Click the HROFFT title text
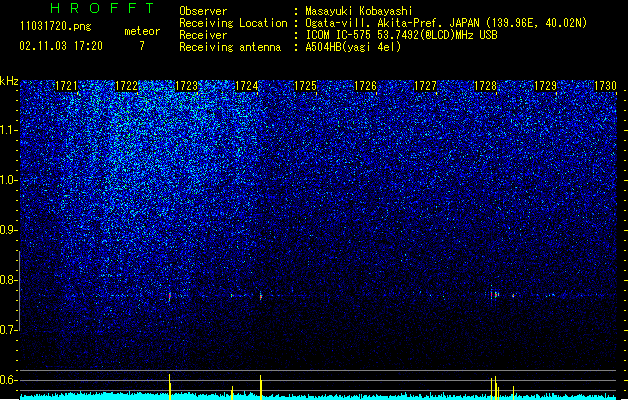The height and width of the screenshot is (400, 629). tap(102, 8)
